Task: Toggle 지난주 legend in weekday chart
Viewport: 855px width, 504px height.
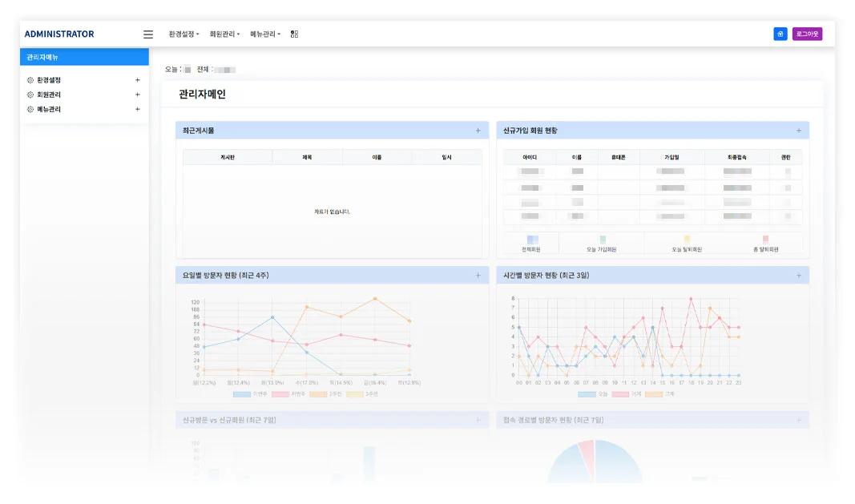Action: [288, 393]
